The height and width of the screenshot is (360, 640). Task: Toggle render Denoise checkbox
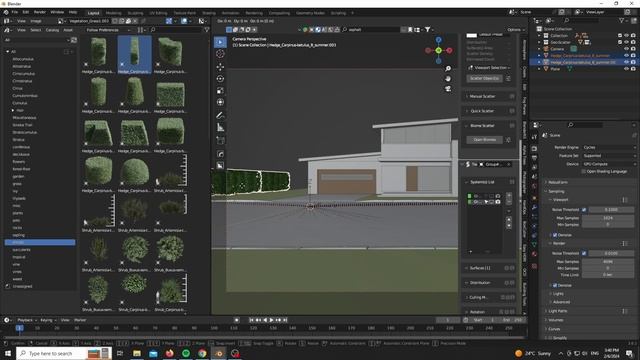click(555, 285)
